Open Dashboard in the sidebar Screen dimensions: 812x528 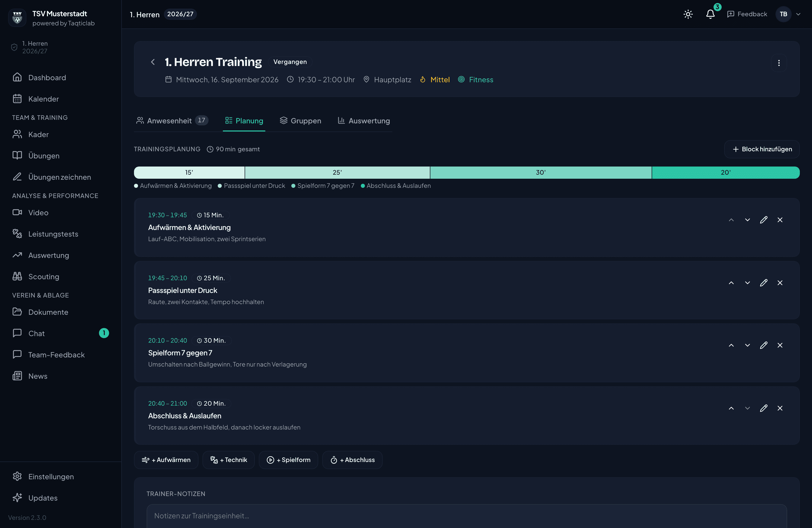(61, 77)
